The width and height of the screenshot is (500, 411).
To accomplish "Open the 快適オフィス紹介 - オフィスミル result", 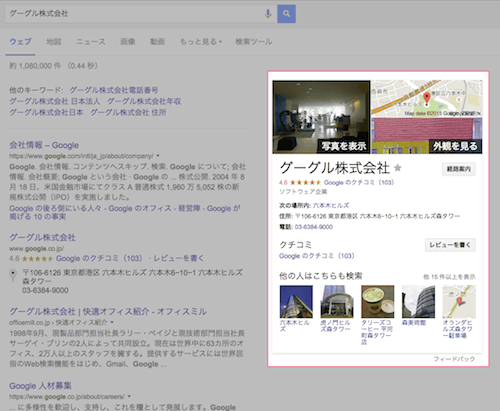I will pyautogui.click(x=108, y=311).
